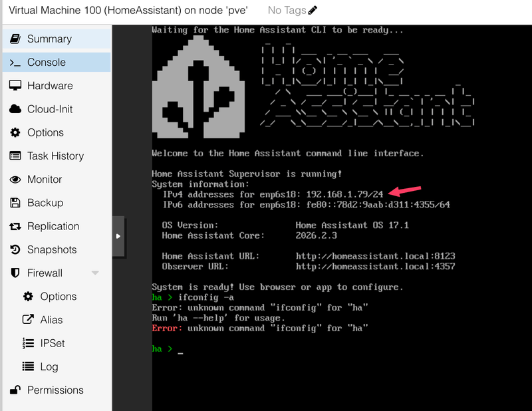Screen dimensions: 532x411
Task: Open the Firewall Alias page
Action: (x=57, y=320)
